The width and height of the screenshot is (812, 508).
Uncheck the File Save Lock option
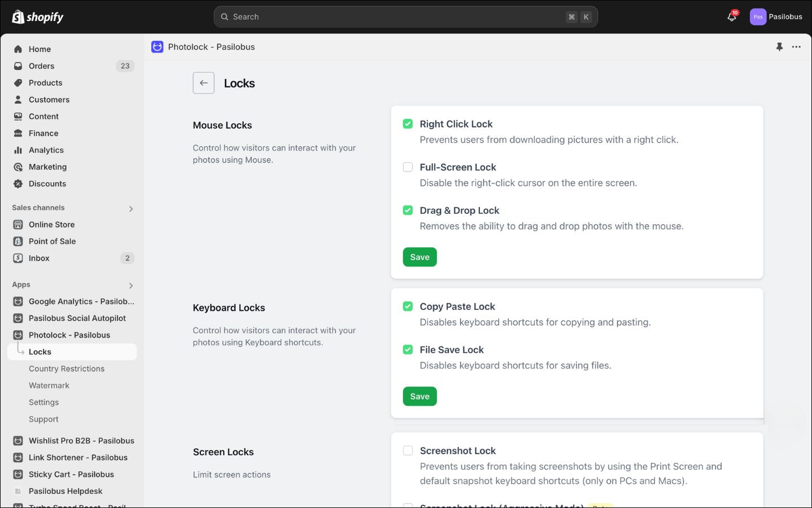pyautogui.click(x=408, y=349)
